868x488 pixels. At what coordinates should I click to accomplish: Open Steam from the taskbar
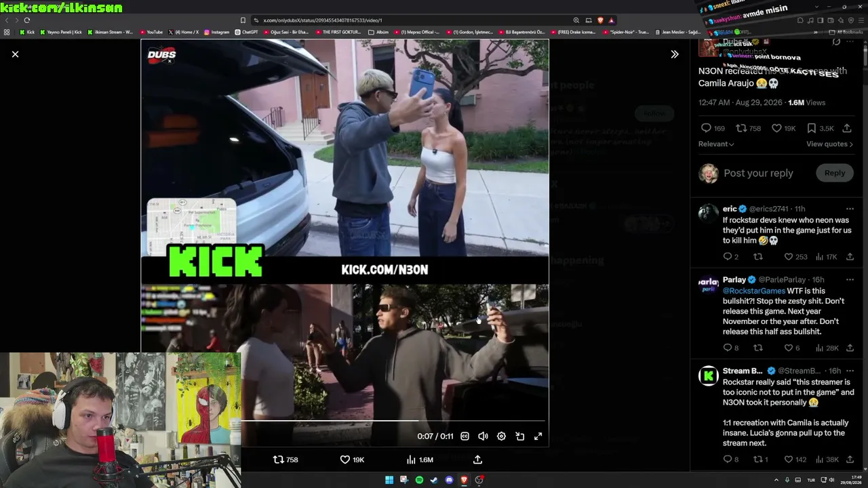(x=434, y=480)
